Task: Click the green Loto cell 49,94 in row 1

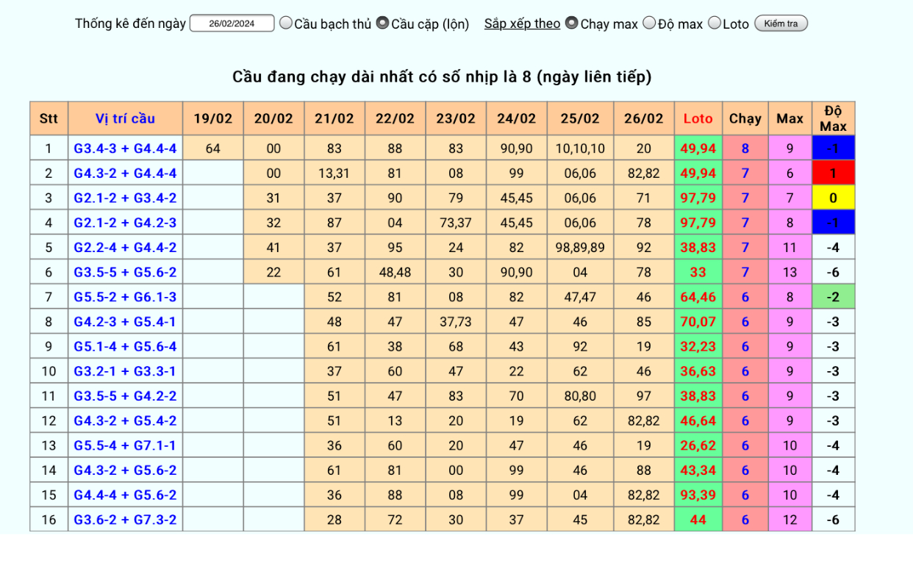Action: click(x=698, y=148)
